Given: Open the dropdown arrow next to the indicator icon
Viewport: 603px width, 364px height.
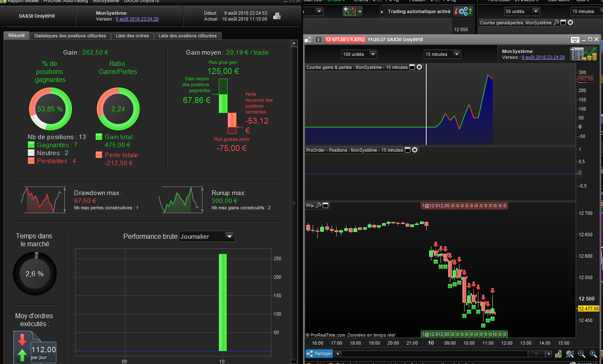Looking at the screenshot, I should tap(360, 11).
